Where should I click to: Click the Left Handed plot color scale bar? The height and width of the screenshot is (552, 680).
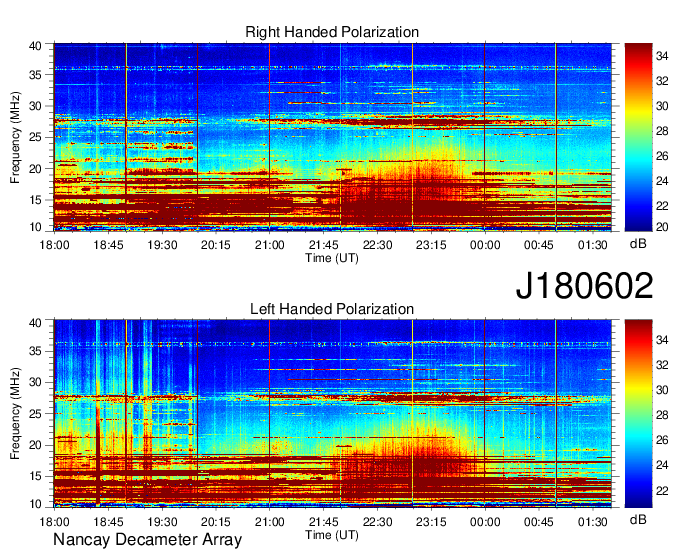point(638,413)
